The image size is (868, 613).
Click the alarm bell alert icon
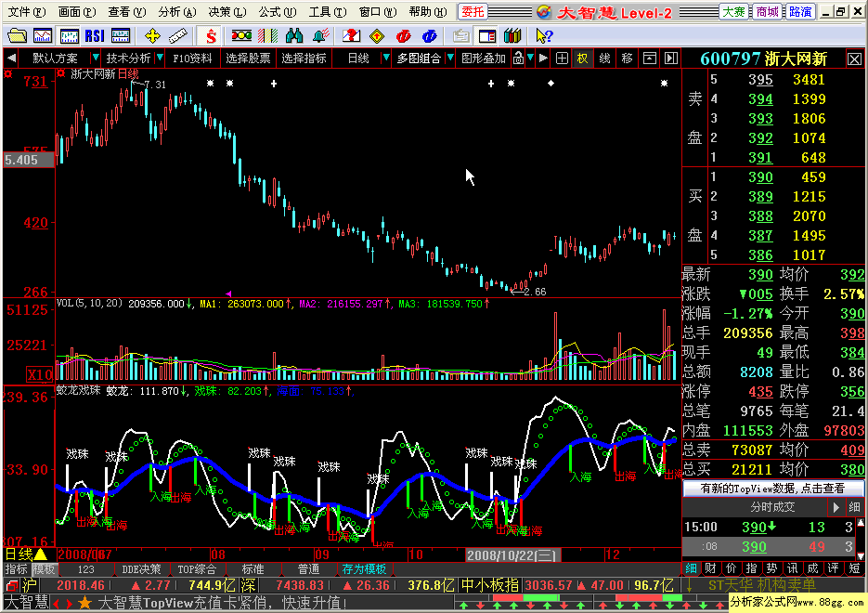(320, 36)
